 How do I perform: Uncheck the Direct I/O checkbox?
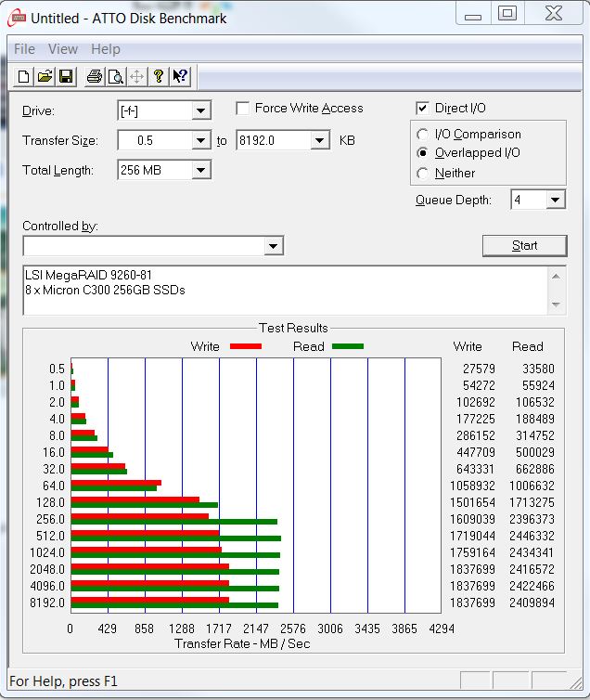pyautogui.click(x=423, y=109)
